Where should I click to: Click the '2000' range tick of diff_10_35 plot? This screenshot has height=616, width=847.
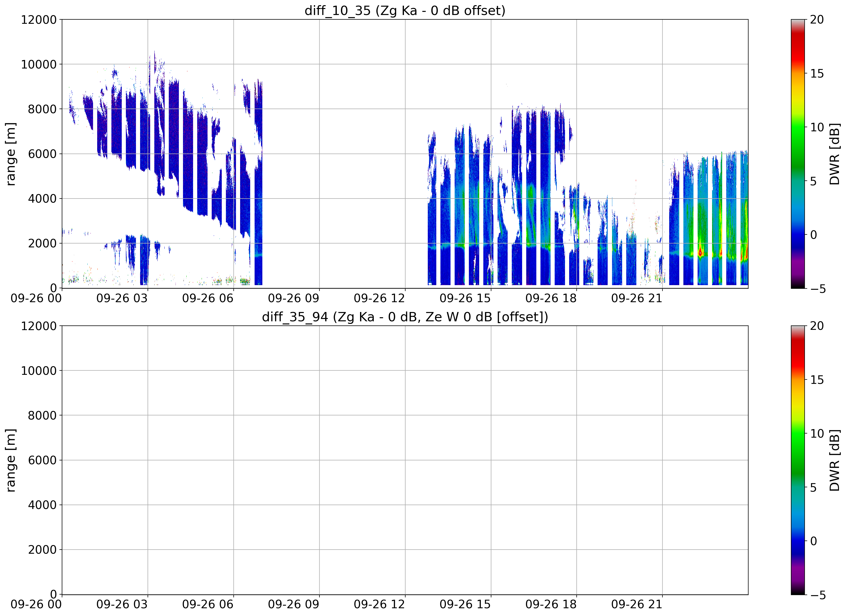click(x=42, y=243)
